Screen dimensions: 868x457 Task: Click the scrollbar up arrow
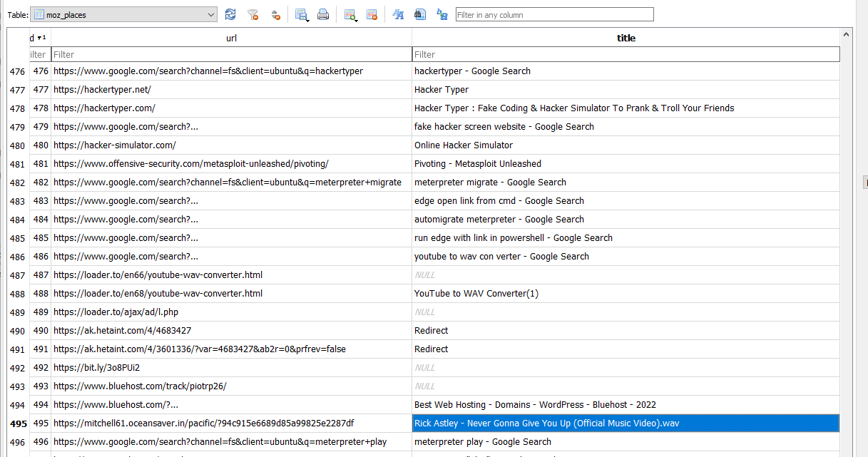[x=846, y=34]
